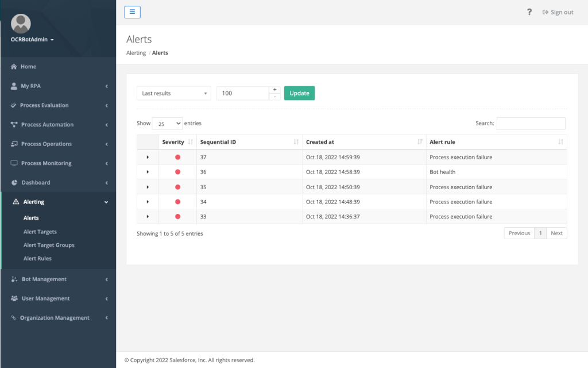Viewport: 588px width, 368px height.
Task: Click the Sign out link
Action: (x=558, y=12)
